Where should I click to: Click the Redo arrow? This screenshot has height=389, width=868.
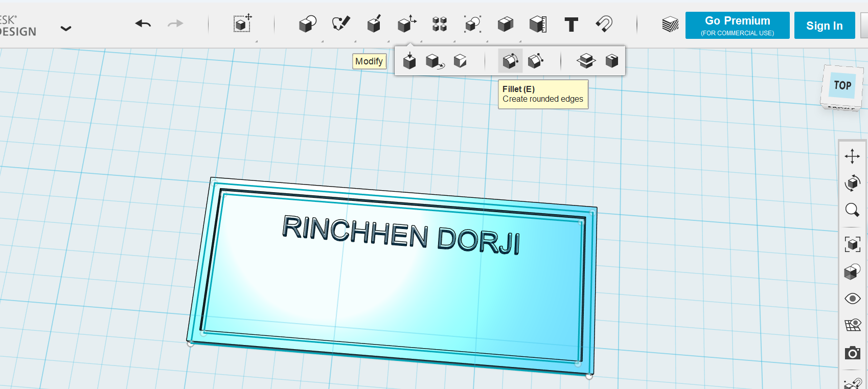point(175,24)
